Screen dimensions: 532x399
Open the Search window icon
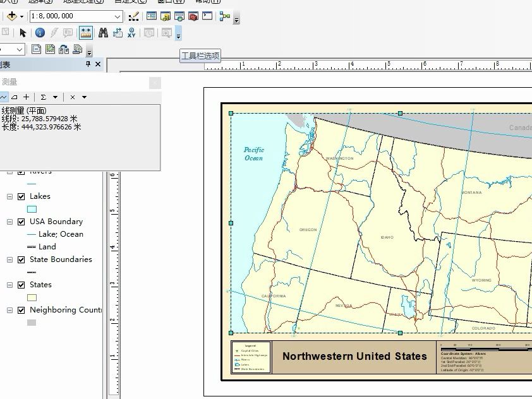click(179, 16)
